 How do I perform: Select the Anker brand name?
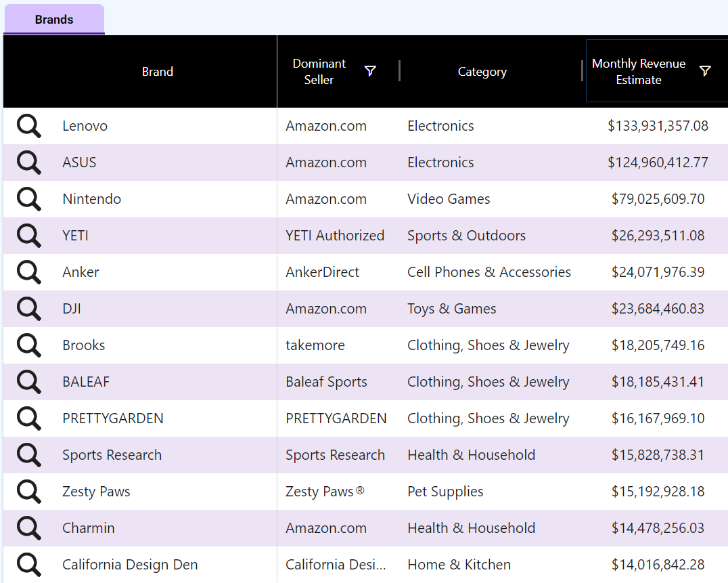(81, 272)
